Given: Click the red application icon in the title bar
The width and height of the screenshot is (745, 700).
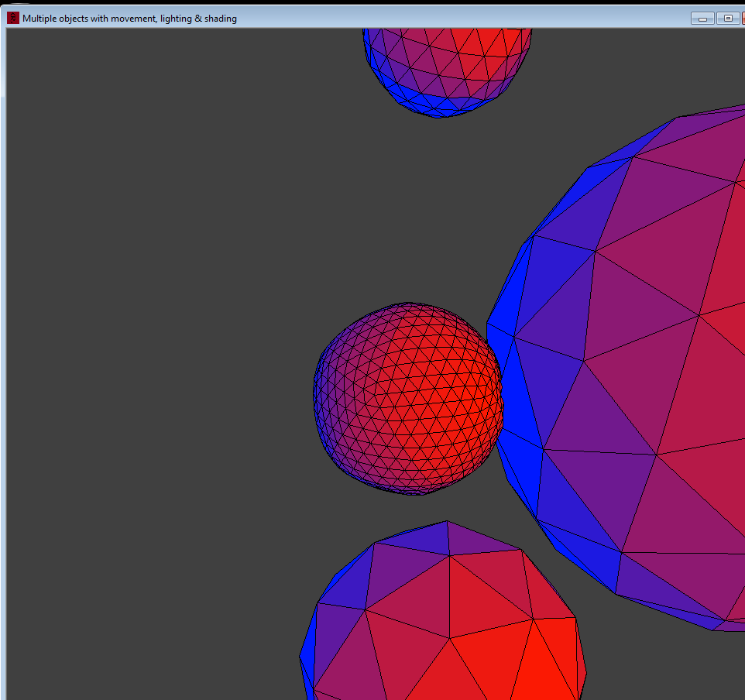Looking at the screenshot, I should (x=13, y=18).
